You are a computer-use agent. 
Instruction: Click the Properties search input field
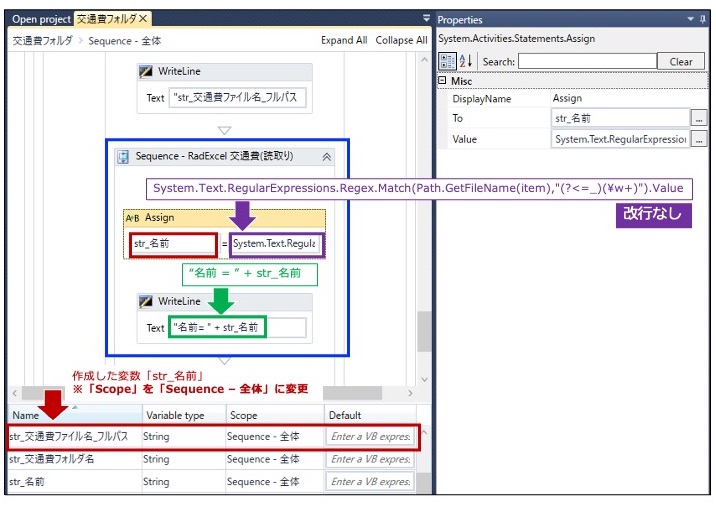[x=587, y=61]
